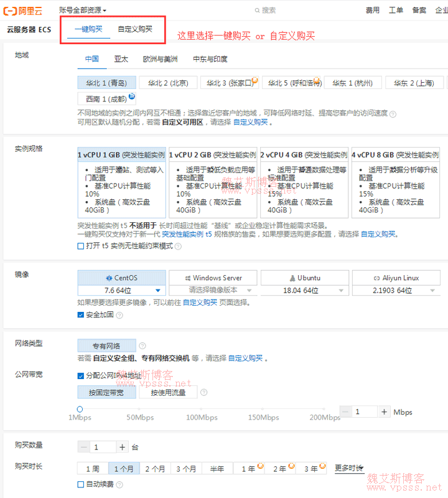Click the plus icon for 购买数量

(x=123, y=447)
